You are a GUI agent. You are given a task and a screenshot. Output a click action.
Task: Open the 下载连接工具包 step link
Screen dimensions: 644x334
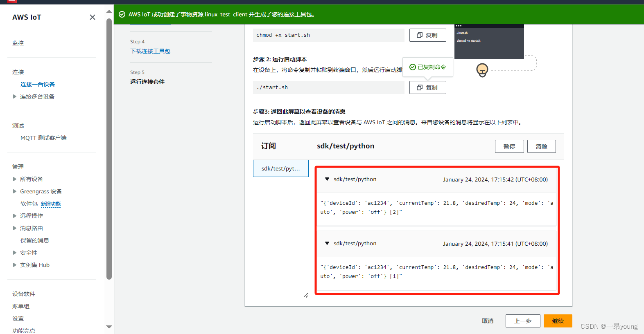150,51
